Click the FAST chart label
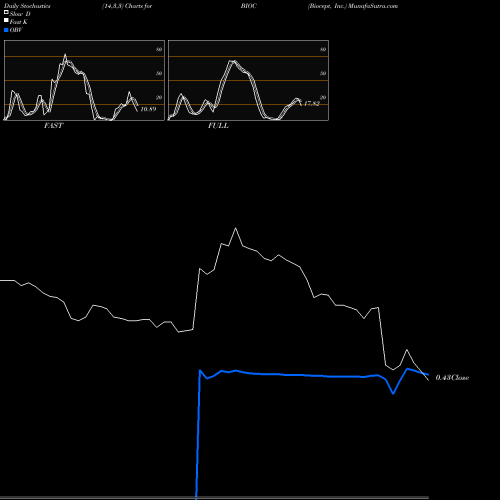Image resolution: width=500 pixels, height=500 pixels. pos(53,126)
